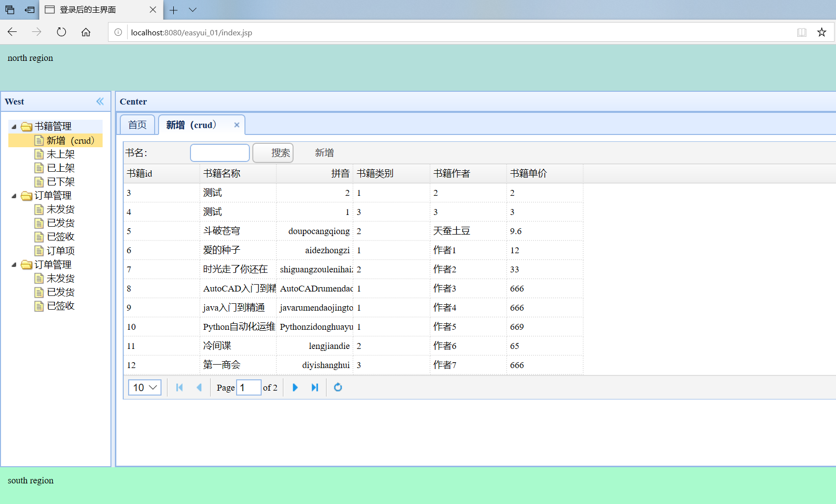This screenshot has width=836, height=504.
Task: Select the row named 冷间谍
Action: (353, 346)
